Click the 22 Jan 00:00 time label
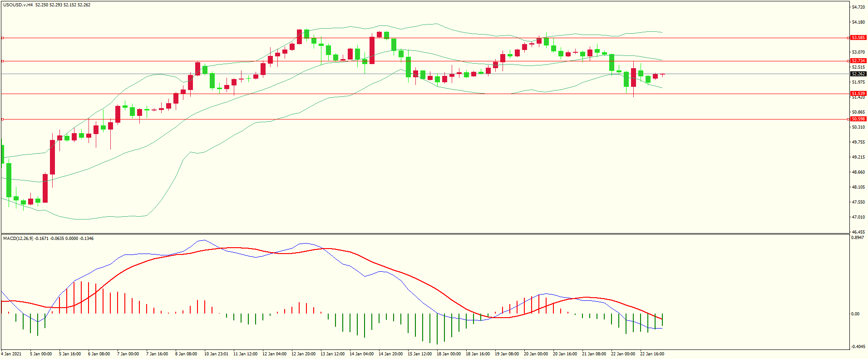 click(623, 354)
